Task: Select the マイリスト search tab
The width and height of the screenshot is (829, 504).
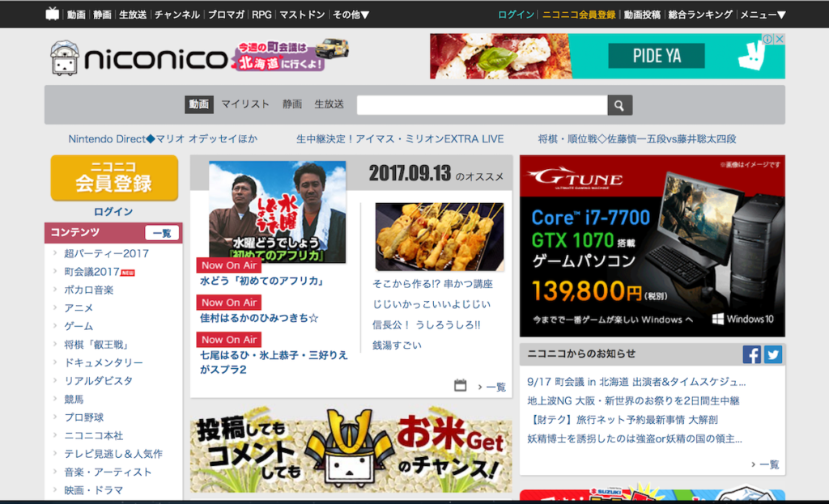Action: click(244, 104)
